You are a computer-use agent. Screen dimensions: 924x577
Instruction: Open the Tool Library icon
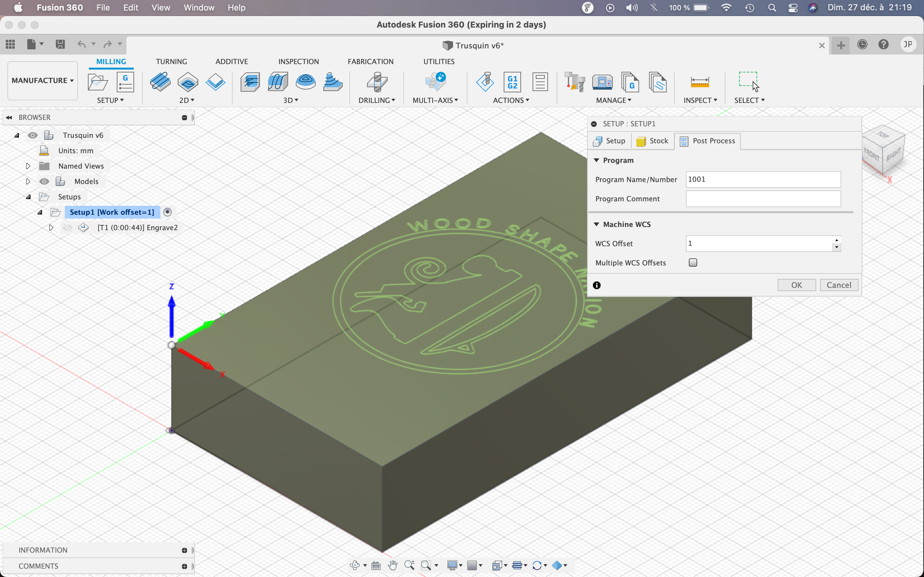click(x=574, y=82)
